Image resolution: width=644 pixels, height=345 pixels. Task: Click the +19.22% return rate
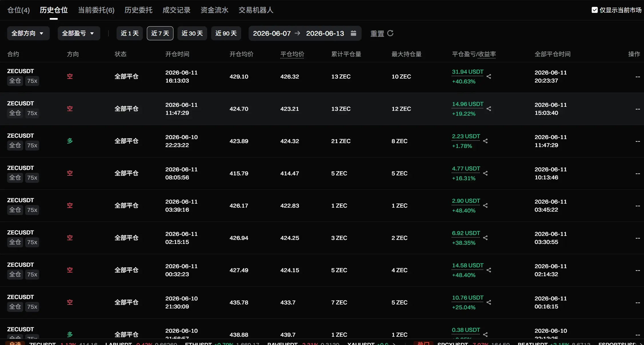pyautogui.click(x=464, y=114)
